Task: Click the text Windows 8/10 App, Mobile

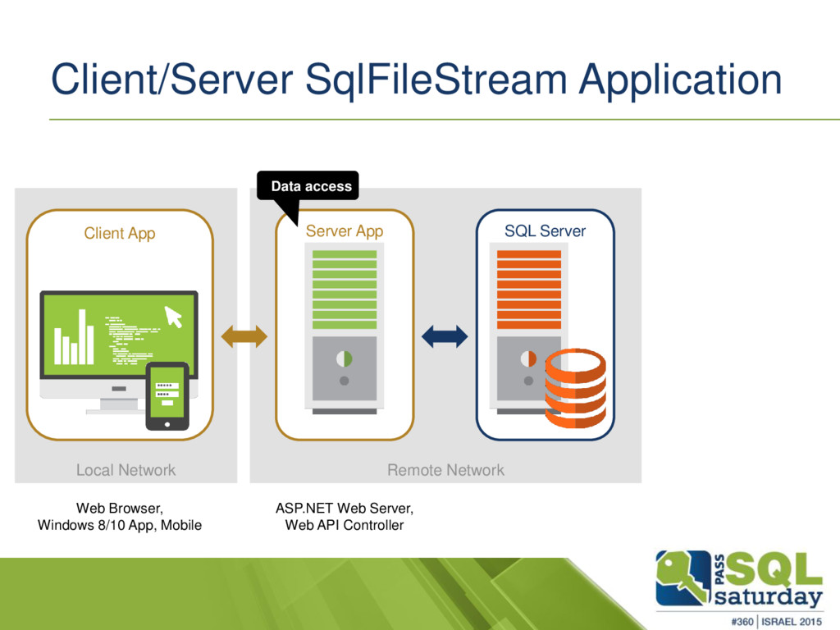Action: pos(120,525)
